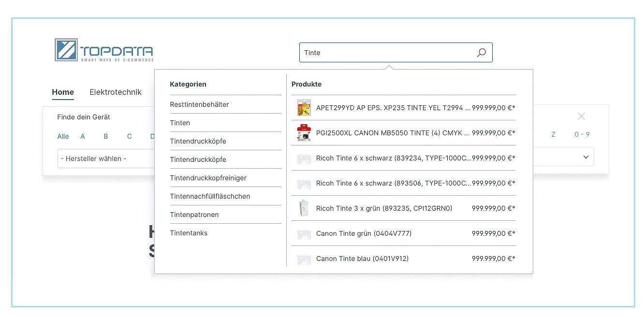
Task: Filter manufacturers by 0 - 9
Action: [582, 134]
